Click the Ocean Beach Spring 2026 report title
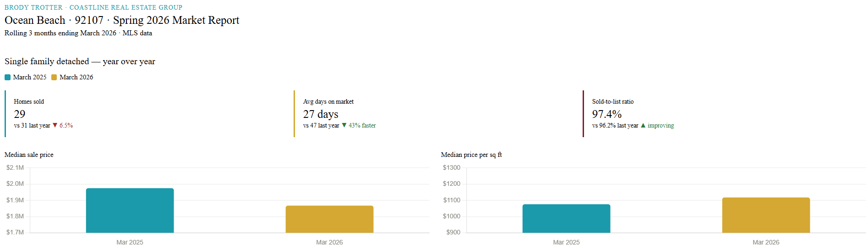Screen dimensions: 868x250 pyautogui.click(x=122, y=20)
